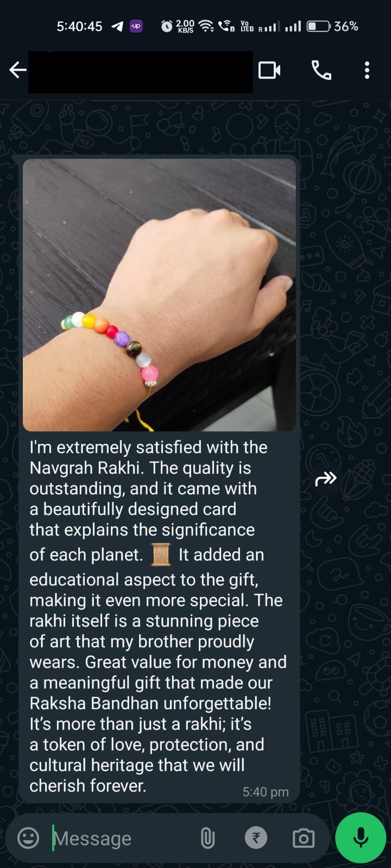The image size is (391, 868).
Task: Forward the message using the forward arrow
Action: tap(326, 478)
